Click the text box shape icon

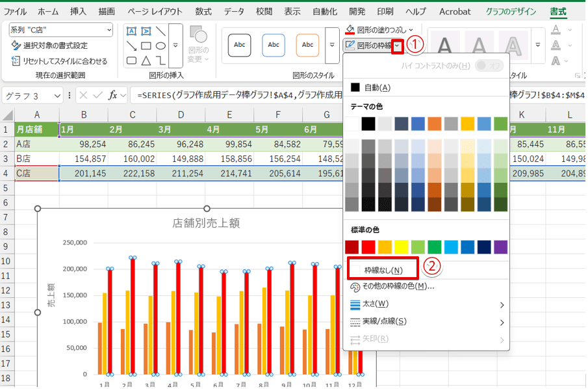(131, 31)
